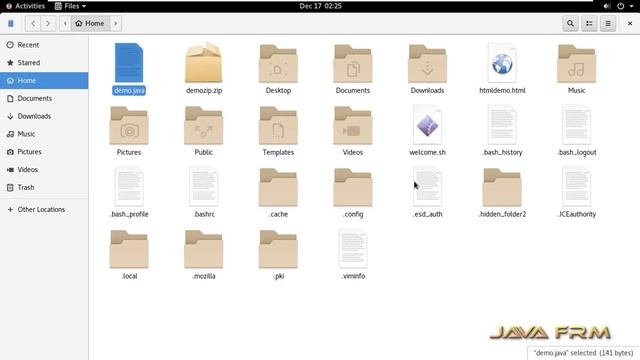Open the Templates folder icon
Image resolution: width=640 pixels, height=360 pixels.
coord(278,126)
